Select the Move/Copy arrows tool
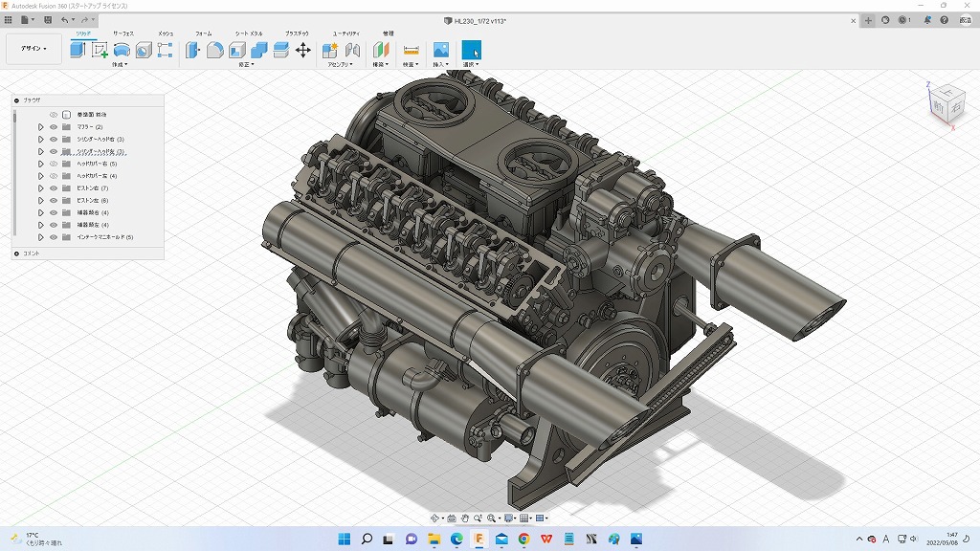The width and height of the screenshot is (980, 551). [302, 50]
